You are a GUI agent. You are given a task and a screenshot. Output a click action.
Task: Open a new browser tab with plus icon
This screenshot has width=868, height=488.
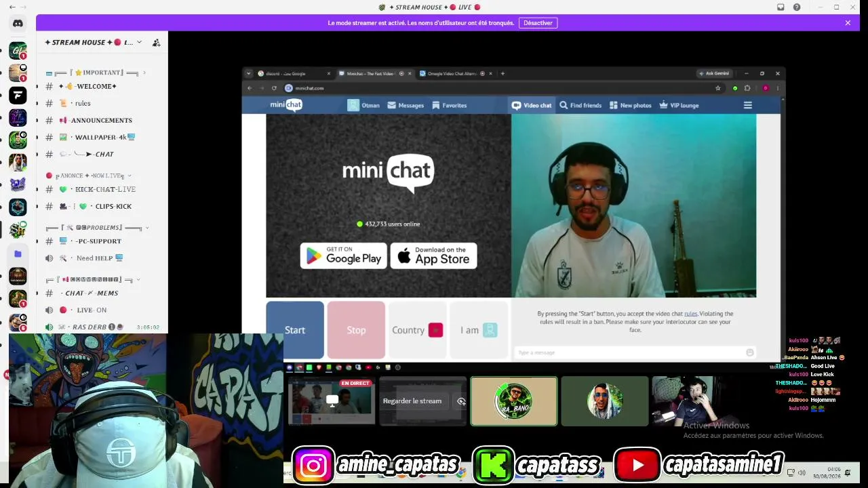502,73
